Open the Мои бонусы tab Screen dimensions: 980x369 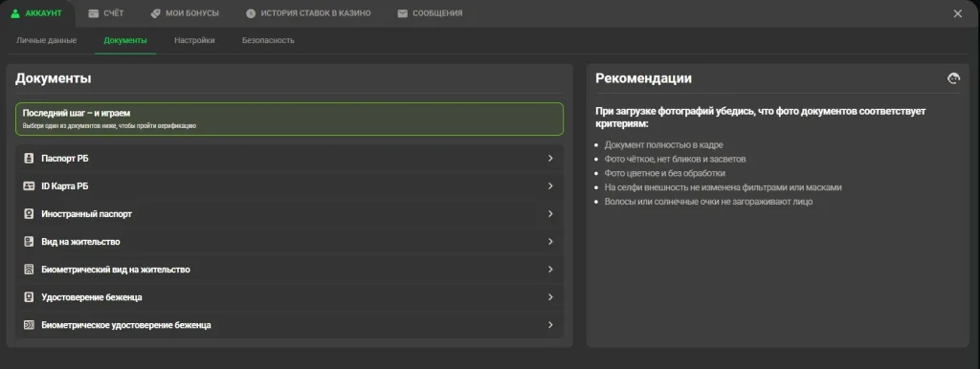click(185, 13)
